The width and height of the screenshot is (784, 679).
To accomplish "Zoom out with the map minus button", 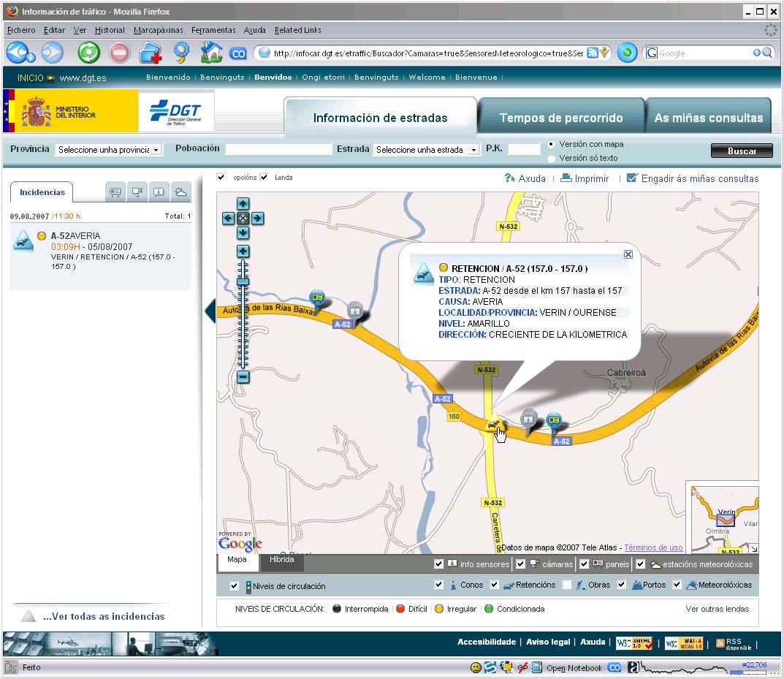I will pos(243,376).
